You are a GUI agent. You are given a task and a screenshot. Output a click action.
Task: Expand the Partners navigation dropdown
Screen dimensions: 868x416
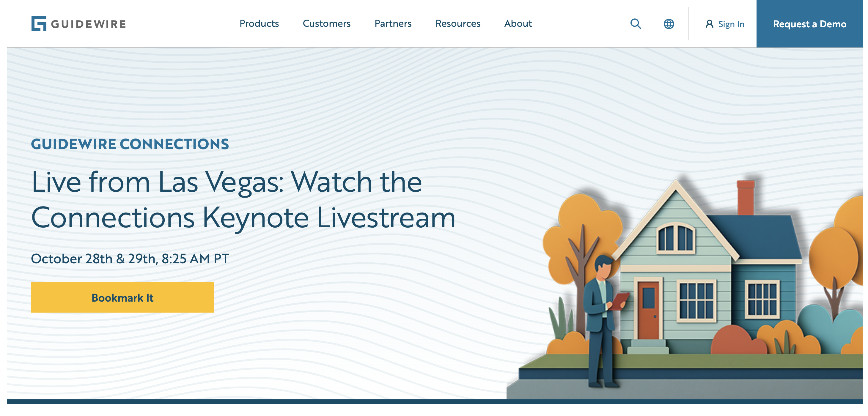tap(393, 23)
